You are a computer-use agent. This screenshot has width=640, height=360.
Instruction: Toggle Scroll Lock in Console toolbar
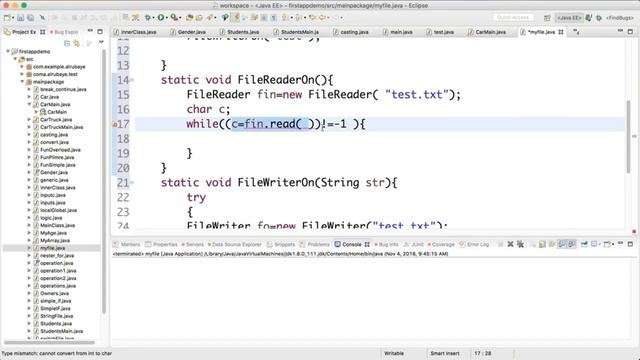542,244
